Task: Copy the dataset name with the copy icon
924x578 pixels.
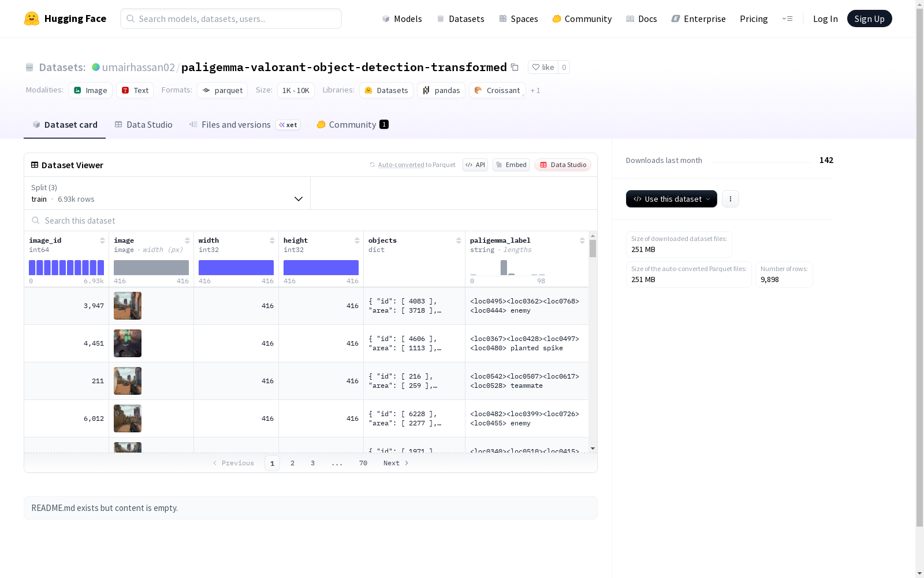Action: (515, 67)
